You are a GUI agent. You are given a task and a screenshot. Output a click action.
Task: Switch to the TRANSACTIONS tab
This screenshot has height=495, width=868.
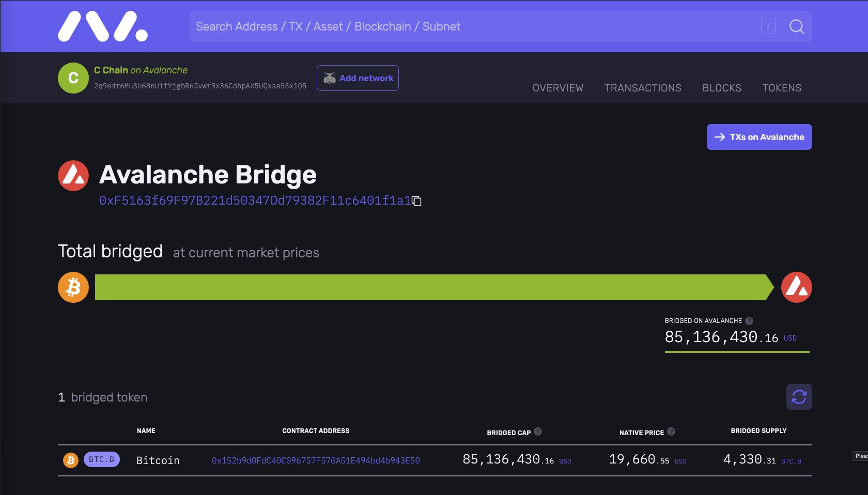[642, 88]
